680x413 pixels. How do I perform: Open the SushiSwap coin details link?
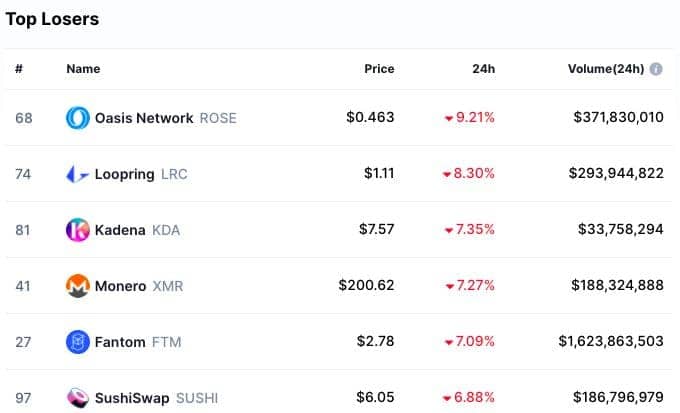[x=132, y=398]
